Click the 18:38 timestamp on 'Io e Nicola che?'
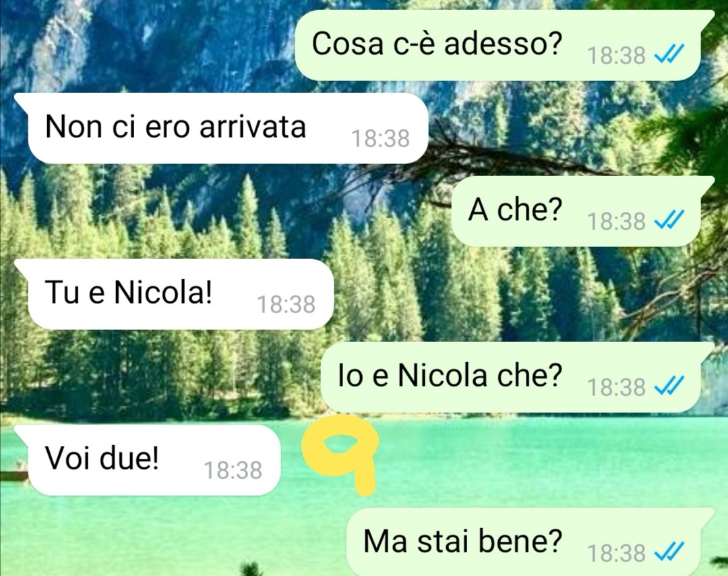 (x=616, y=387)
